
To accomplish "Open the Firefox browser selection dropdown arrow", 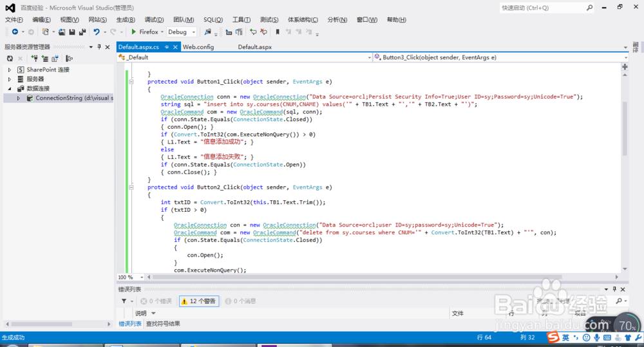I will [x=162, y=32].
